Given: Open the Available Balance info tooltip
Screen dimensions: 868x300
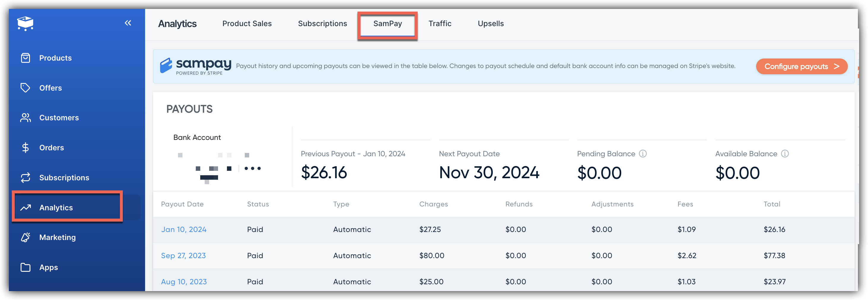Looking at the screenshot, I should pos(786,154).
